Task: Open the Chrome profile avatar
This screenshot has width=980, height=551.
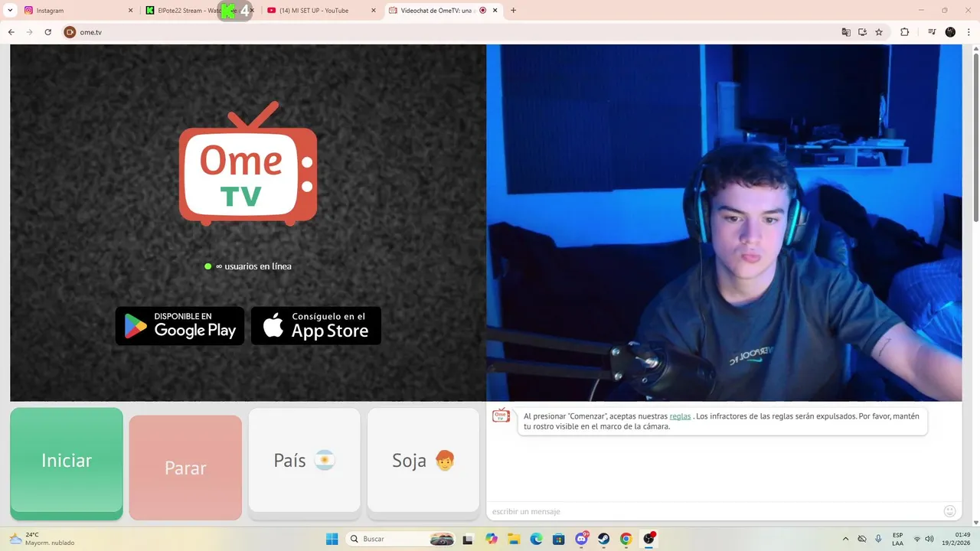Action: (x=950, y=32)
